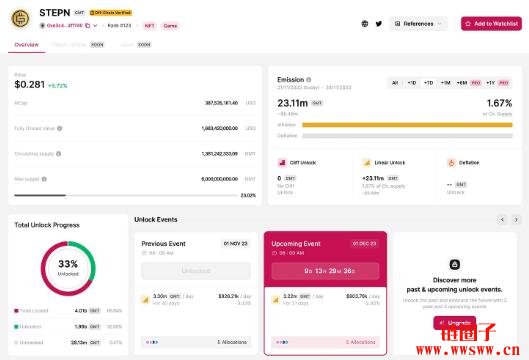Click the 33% Unlocked donut chart

click(x=68, y=268)
